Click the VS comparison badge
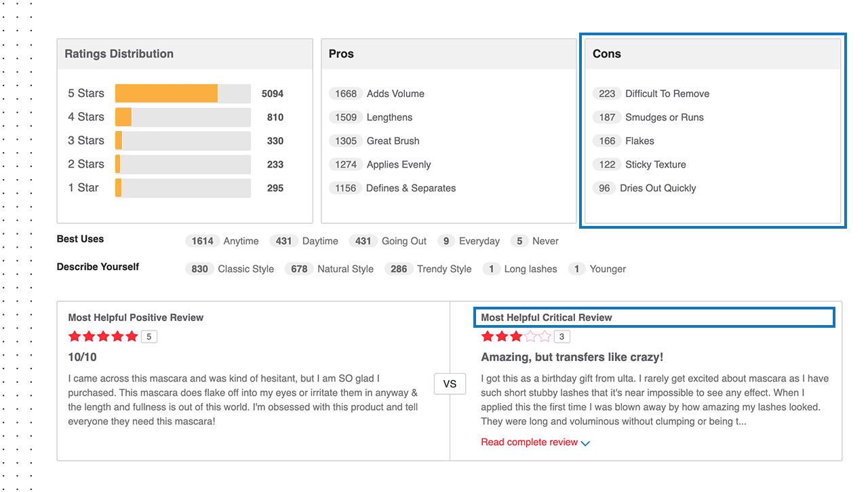 click(450, 384)
